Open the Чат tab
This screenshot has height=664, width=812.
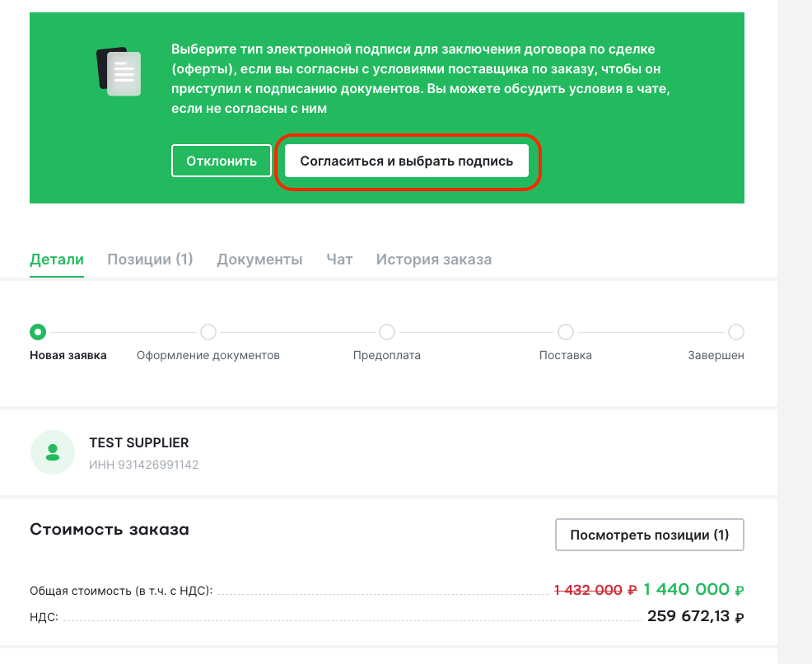point(339,259)
